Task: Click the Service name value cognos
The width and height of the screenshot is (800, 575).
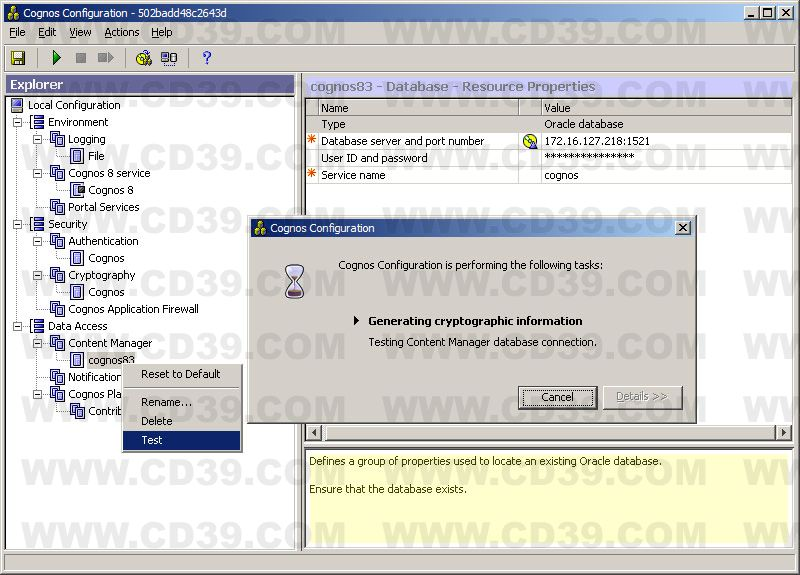Action: (x=561, y=176)
